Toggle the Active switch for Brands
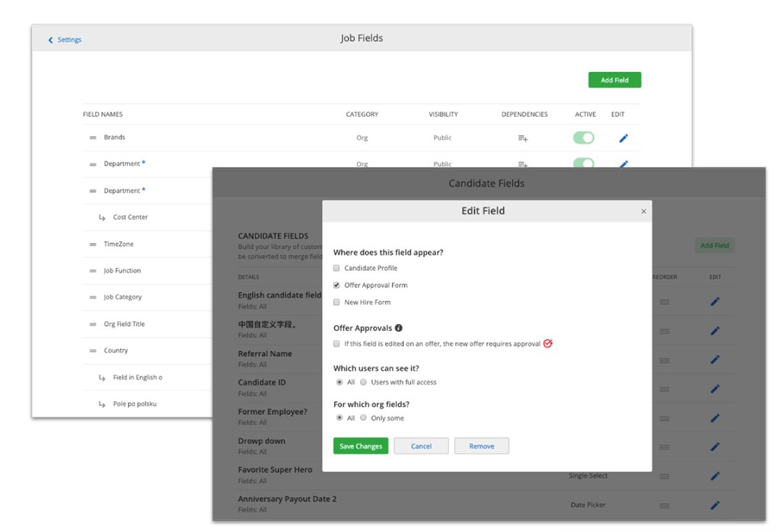This screenshot has height=532, width=777. 583,138
